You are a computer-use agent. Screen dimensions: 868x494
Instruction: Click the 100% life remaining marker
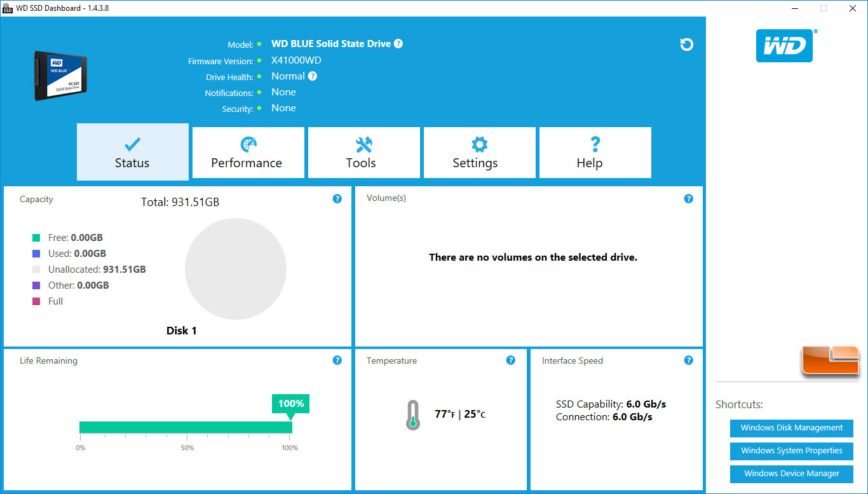coord(291,404)
